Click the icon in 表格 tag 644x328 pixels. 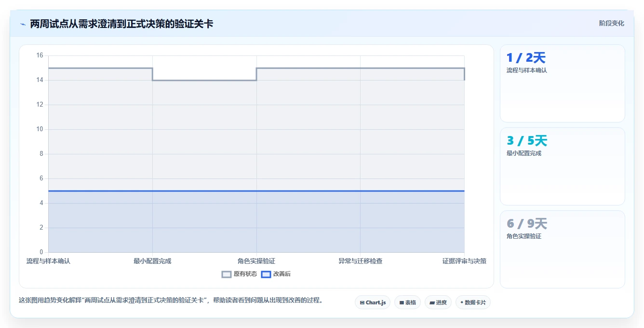tap(402, 303)
